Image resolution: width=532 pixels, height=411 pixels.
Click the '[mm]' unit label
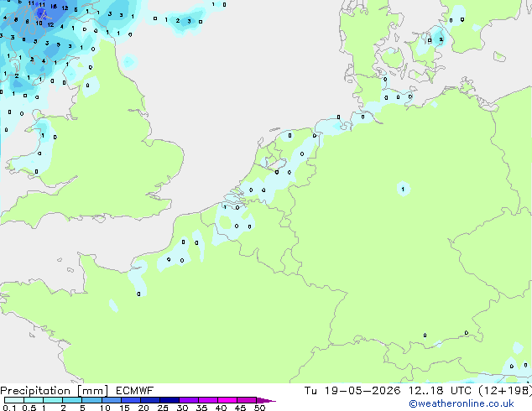coord(93,391)
